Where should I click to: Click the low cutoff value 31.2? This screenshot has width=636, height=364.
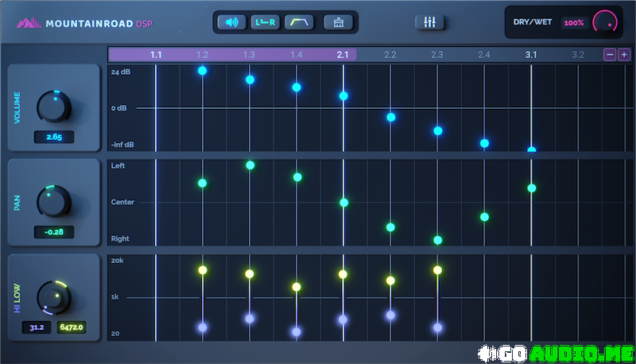37,327
